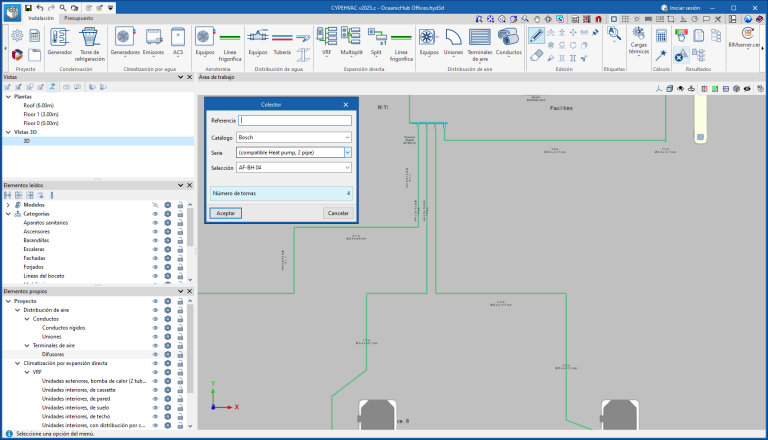Switch to the Presupuesto tab
The height and width of the screenshot is (440, 768).
pos(79,18)
